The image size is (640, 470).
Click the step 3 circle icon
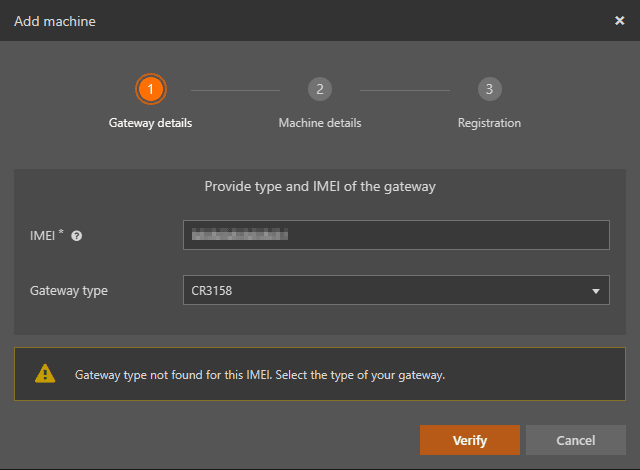[x=489, y=89]
